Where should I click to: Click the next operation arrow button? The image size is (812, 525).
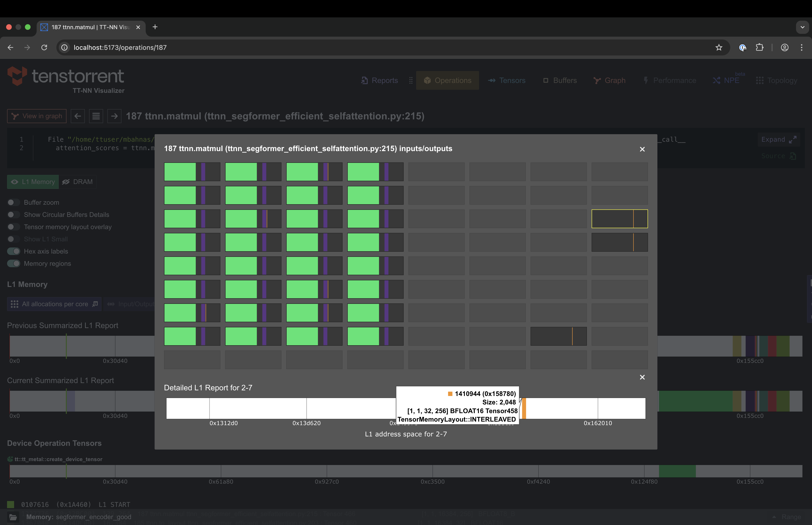pyautogui.click(x=114, y=116)
